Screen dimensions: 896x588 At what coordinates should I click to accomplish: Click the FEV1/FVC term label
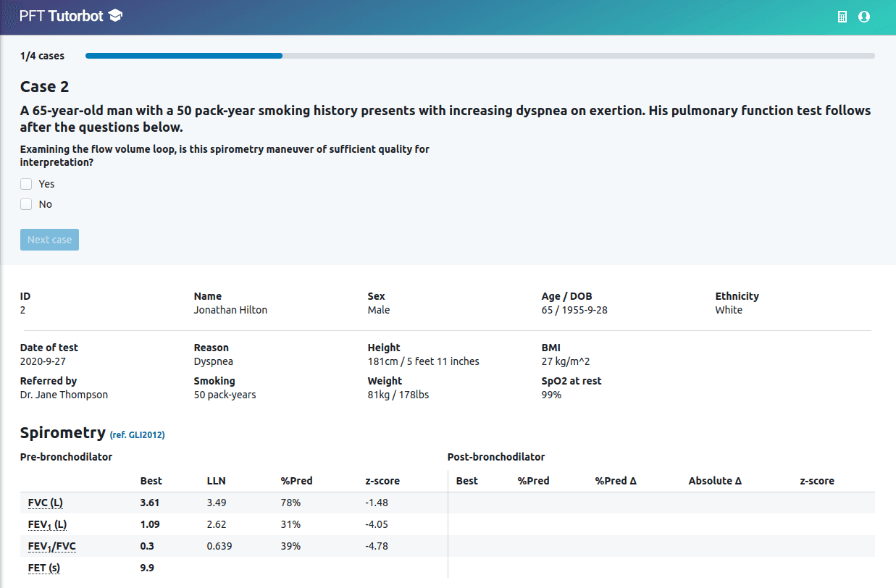[x=48, y=546]
